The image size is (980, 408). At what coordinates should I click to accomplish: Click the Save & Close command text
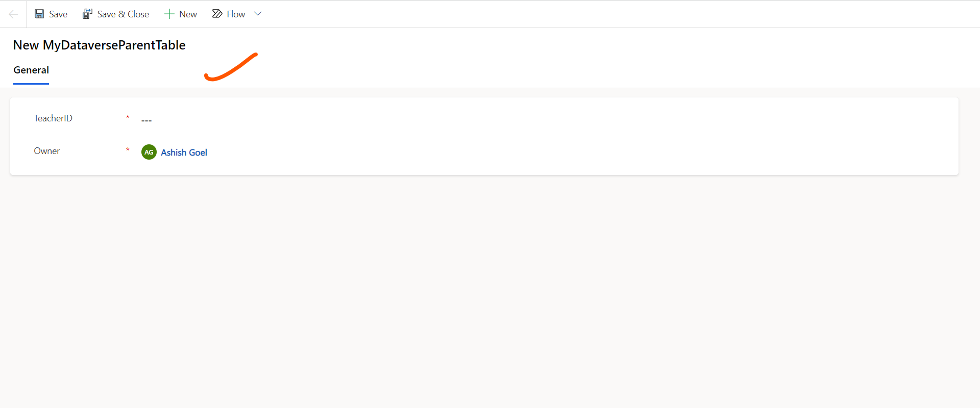point(122,14)
